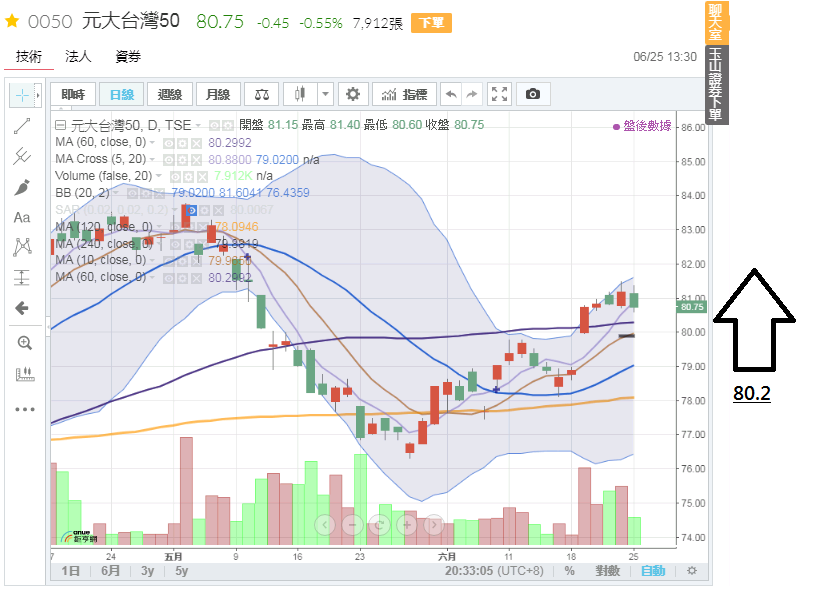This screenshot has height=600, width=830.
Task: Show the hidden SAR indicator via eye
Action: (192, 210)
